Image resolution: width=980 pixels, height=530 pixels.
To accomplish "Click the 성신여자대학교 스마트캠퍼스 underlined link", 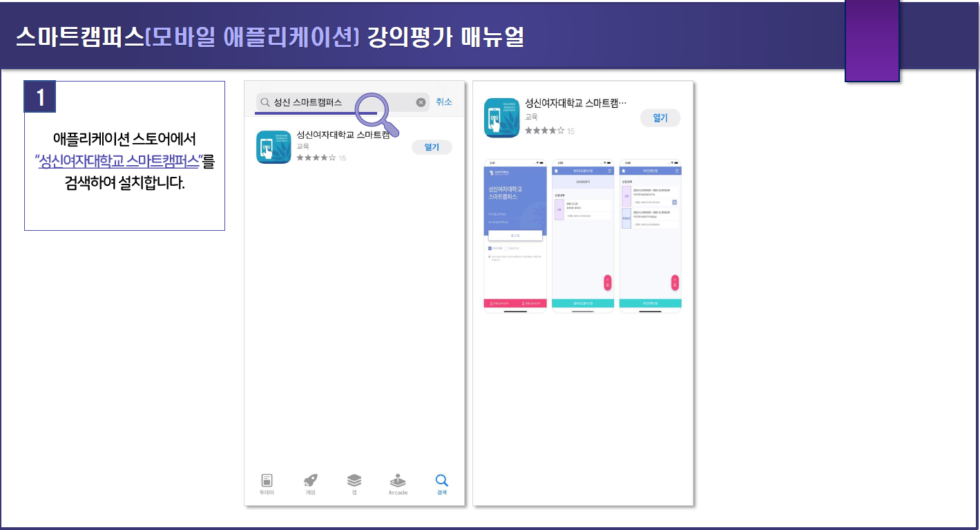I will 117,162.
